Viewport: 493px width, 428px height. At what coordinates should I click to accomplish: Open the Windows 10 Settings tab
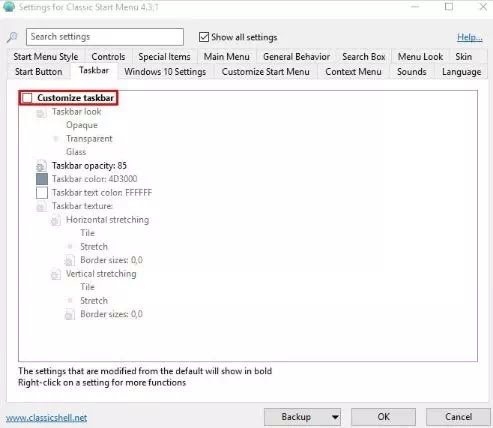[x=165, y=72]
